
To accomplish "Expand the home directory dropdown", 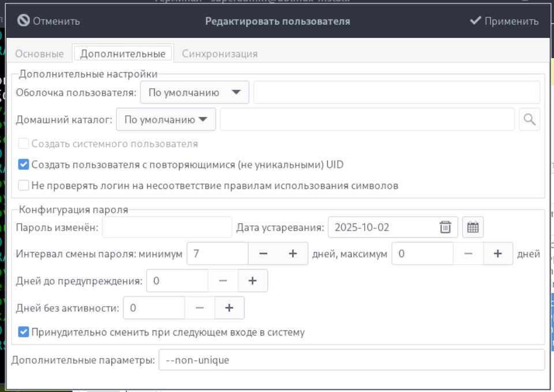I will coord(166,120).
